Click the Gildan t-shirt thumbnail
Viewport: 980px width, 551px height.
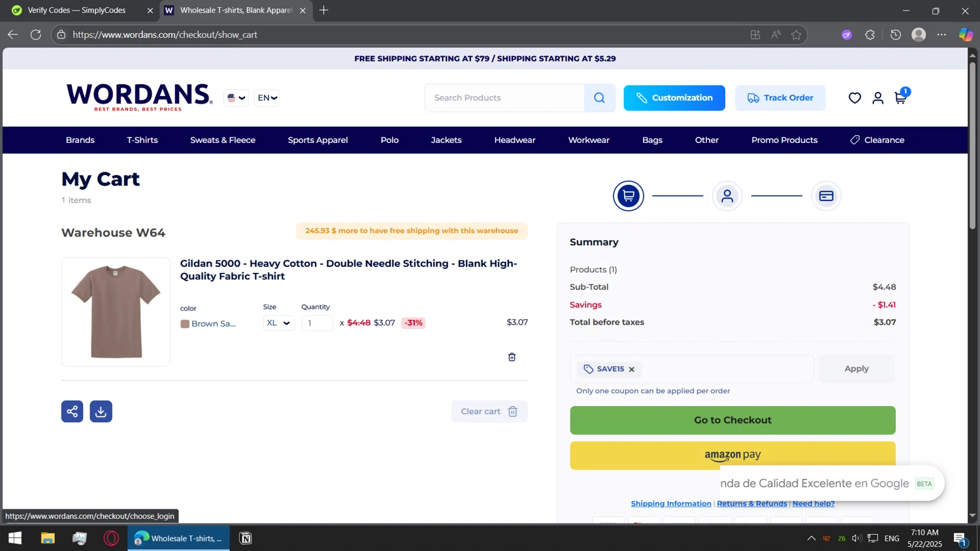116,312
